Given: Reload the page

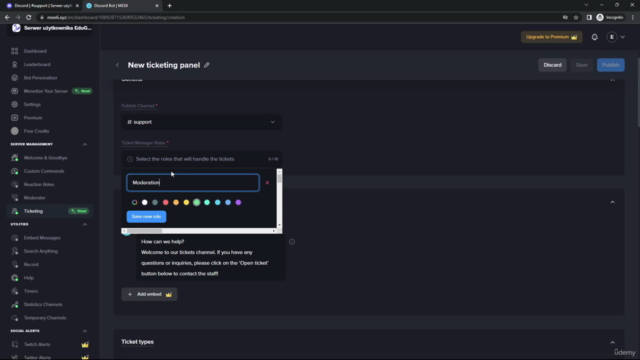Looking at the screenshot, I should point(29,18).
